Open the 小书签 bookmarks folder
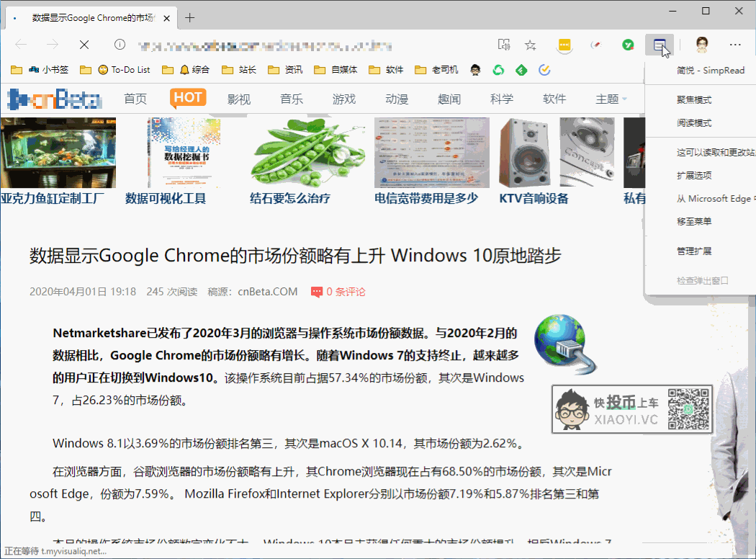The width and height of the screenshot is (756, 559). 48,70
